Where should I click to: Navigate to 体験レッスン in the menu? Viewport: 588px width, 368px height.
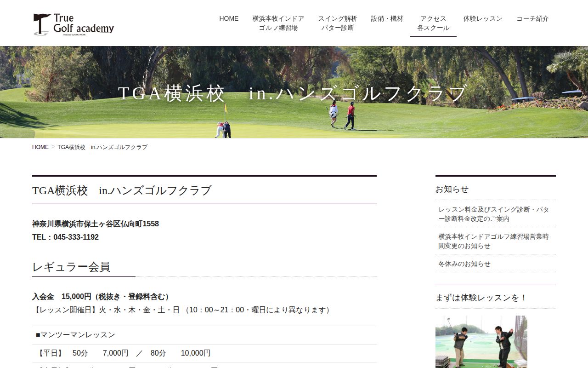(x=483, y=19)
